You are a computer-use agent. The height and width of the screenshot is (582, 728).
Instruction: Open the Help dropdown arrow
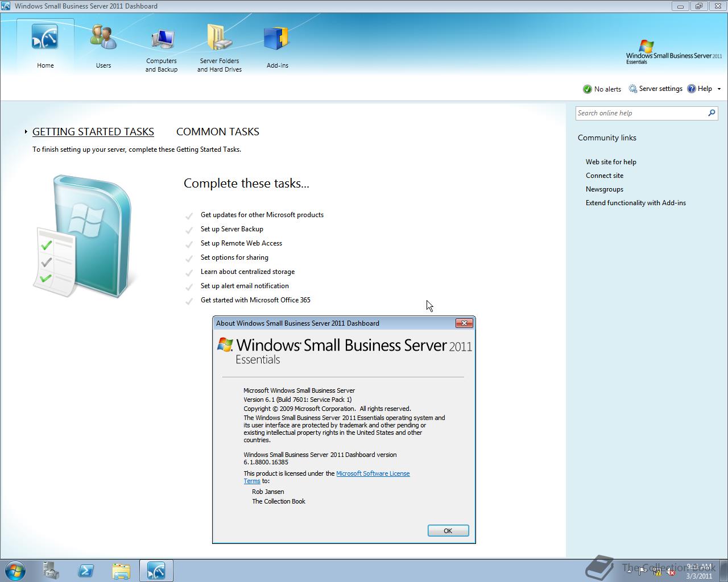click(718, 89)
